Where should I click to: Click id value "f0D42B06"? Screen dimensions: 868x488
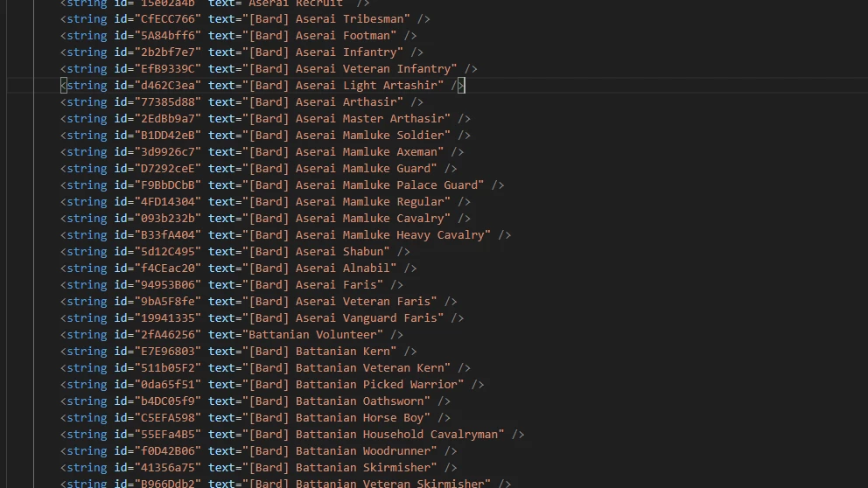pyautogui.click(x=168, y=450)
